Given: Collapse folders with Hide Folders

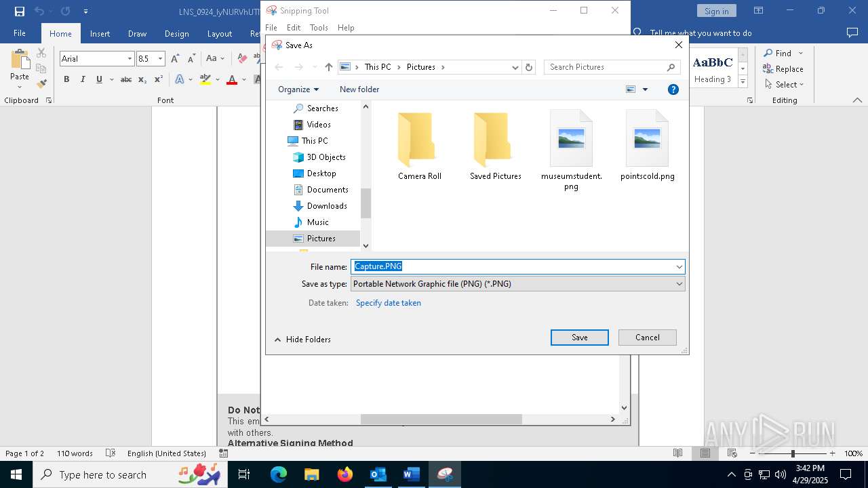Looking at the screenshot, I should point(302,340).
